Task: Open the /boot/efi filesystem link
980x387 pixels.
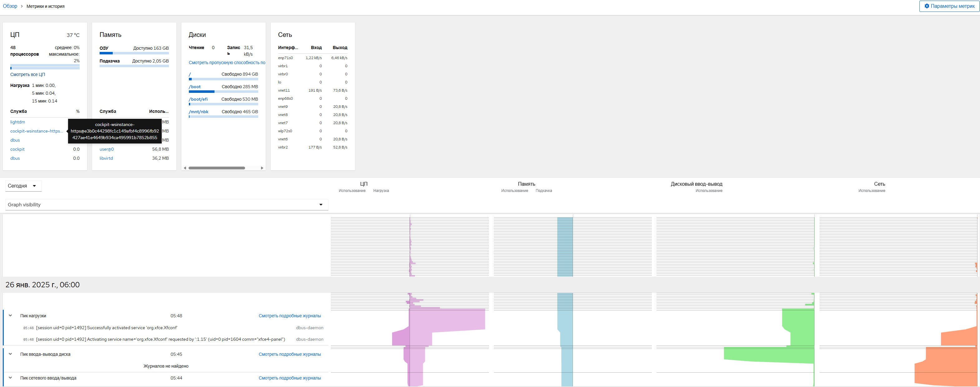Action: [x=198, y=99]
